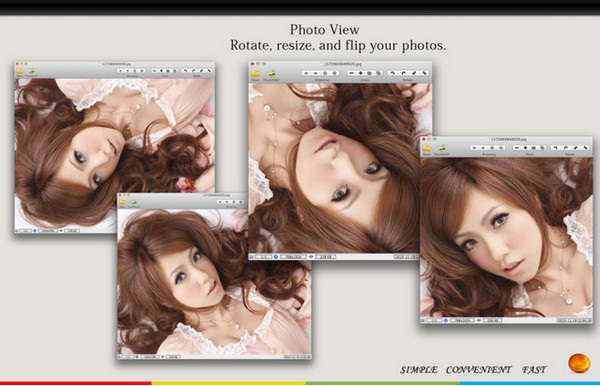
Task: Show Thumbnail view in the rightmost photo window
Action: [x=442, y=149]
